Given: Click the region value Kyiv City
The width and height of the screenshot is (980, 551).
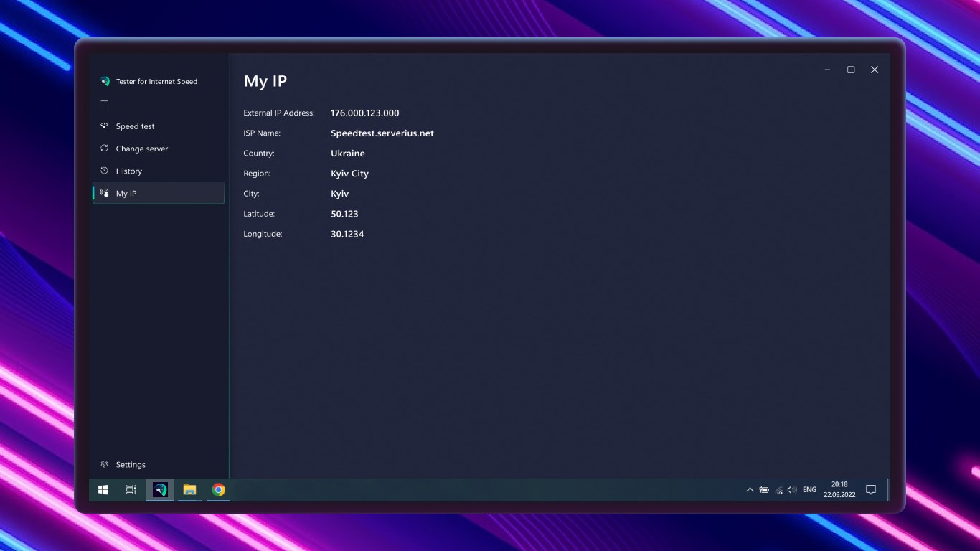Looking at the screenshot, I should pyautogui.click(x=350, y=174).
